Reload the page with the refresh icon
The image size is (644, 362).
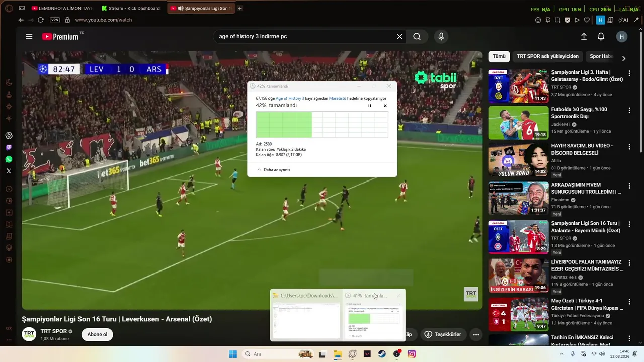coord(41,20)
